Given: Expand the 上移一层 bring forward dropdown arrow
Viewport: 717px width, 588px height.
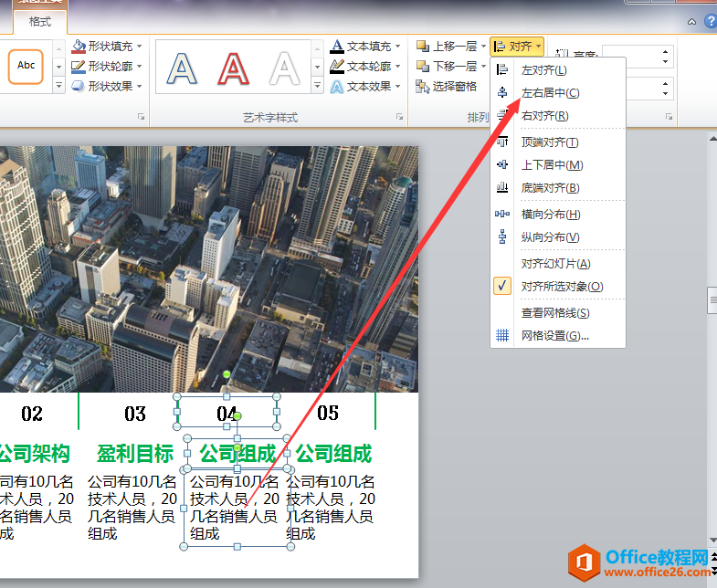Looking at the screenshot, I should tap(483, 46).
